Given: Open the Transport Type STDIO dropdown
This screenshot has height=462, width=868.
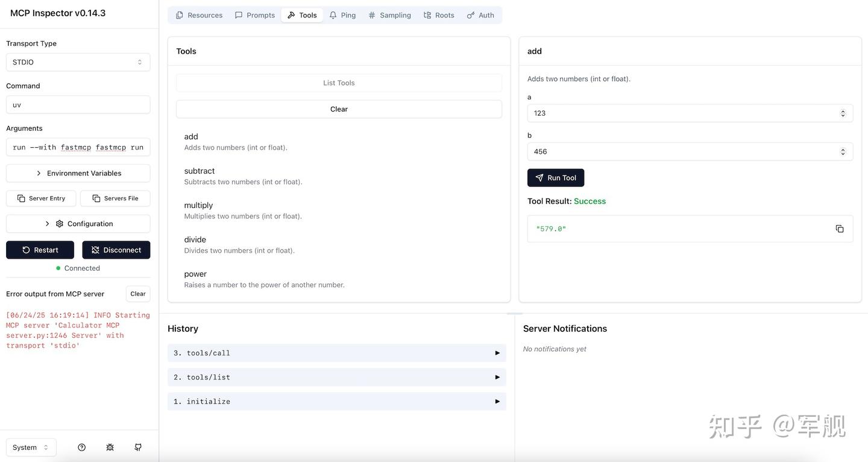Looking at the screenshot, I should [x=78, y=62].
